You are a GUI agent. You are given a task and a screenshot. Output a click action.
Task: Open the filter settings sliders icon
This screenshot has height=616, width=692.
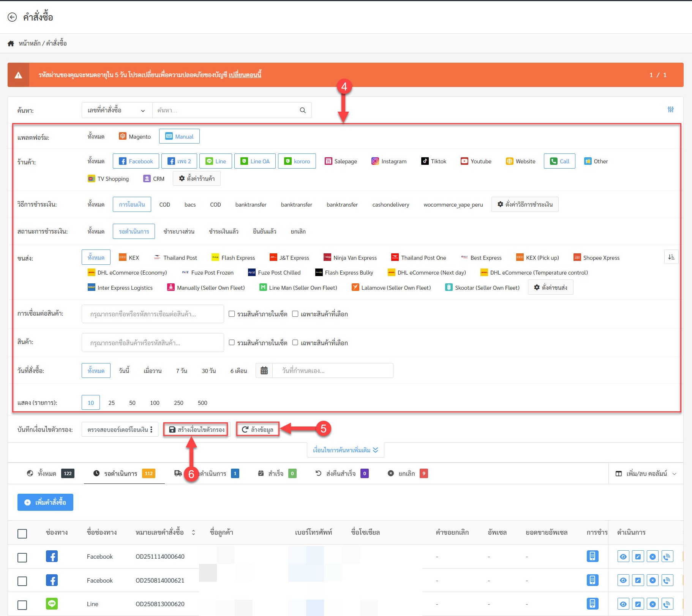point(671,110)
